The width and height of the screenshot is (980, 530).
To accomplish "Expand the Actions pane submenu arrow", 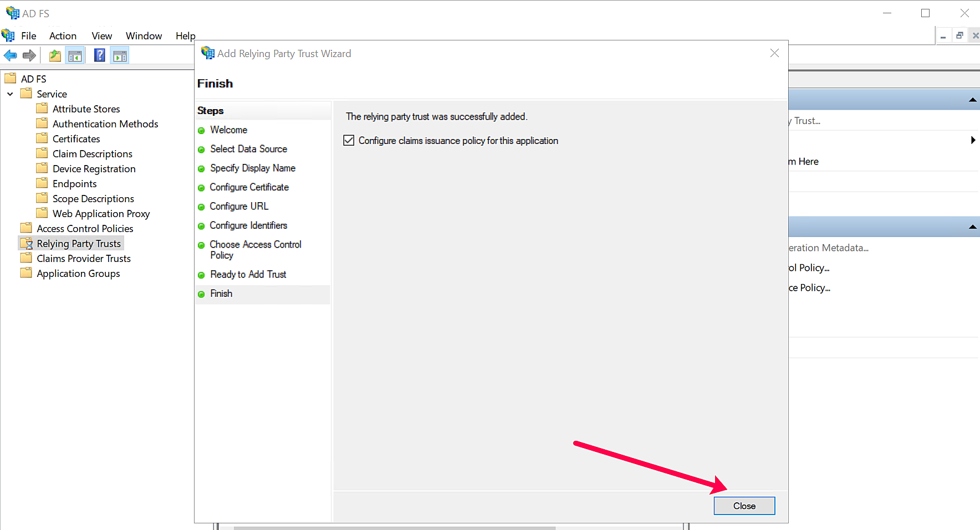I will coord(973,140).
